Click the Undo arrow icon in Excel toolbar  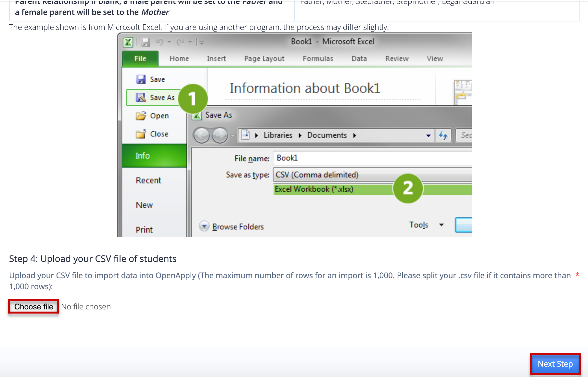coord(160,42)
